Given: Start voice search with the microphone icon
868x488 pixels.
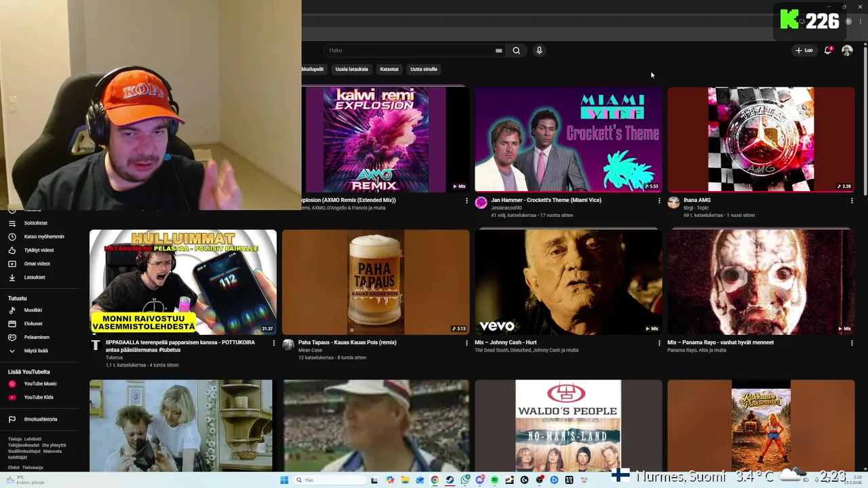Looking at the screenshot, I should 539,50.
